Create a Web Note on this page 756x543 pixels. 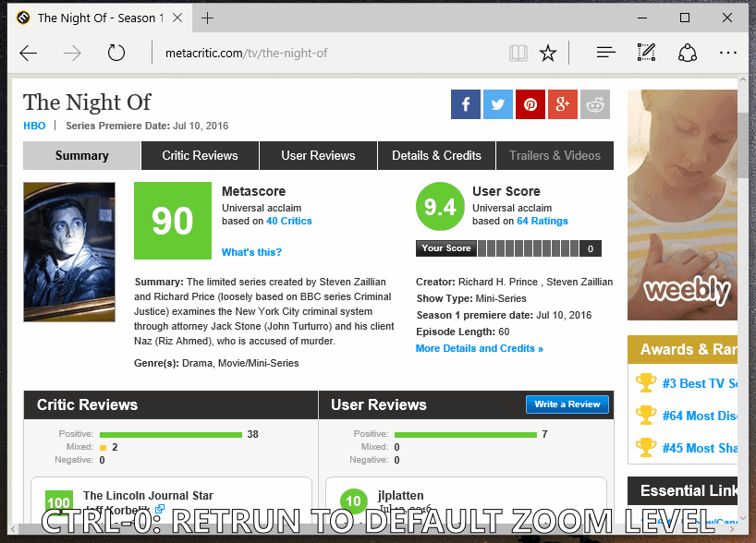(646, 53)
